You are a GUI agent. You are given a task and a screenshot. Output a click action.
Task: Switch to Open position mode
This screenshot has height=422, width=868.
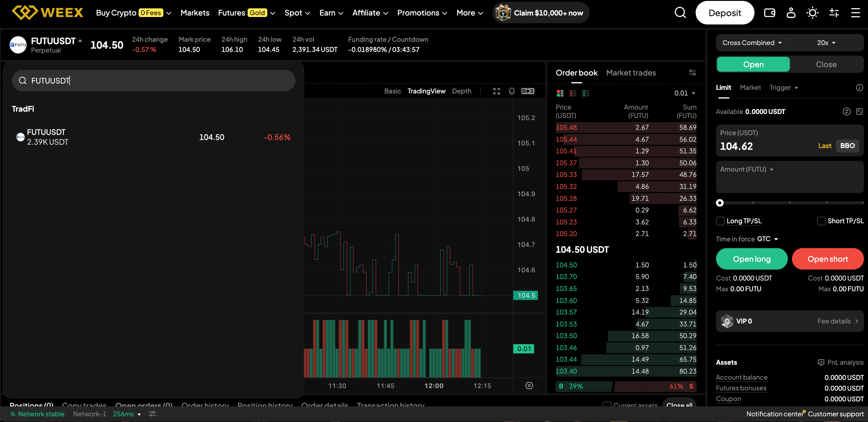tap(753, 64)
